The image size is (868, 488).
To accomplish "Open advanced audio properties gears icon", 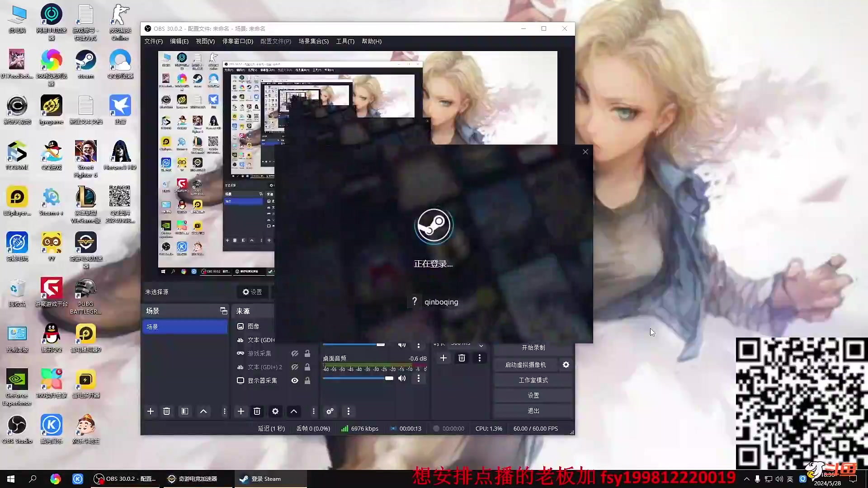I will tap(330, 411).
